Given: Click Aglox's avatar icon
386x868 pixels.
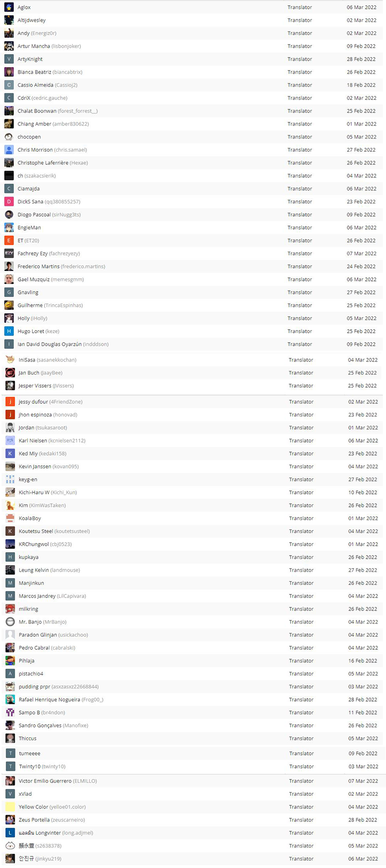Looking at the screenshot, I should 9,7.
